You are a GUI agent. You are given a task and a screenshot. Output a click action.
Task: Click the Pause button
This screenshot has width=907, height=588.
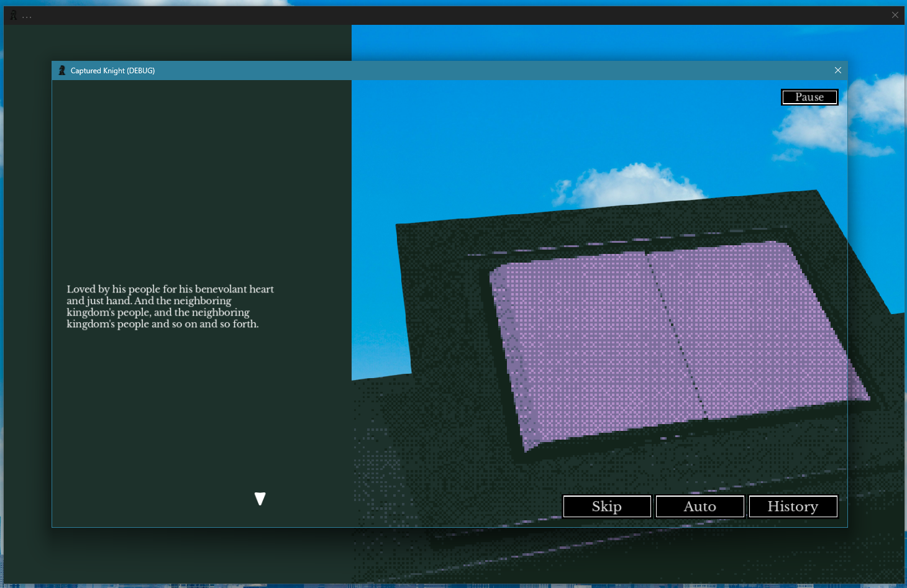click(x=809, y=97)
